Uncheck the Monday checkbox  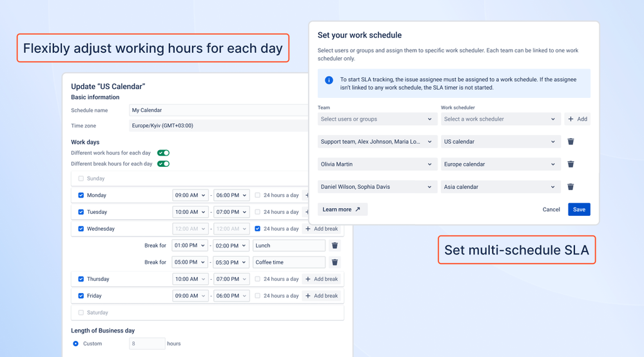(x=81, y=195)
